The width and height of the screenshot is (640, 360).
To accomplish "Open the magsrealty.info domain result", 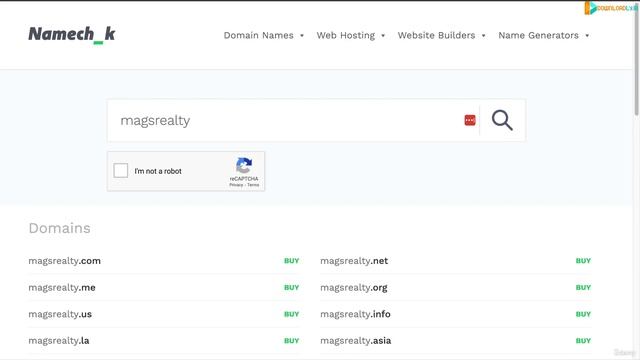I will [355, 314].
